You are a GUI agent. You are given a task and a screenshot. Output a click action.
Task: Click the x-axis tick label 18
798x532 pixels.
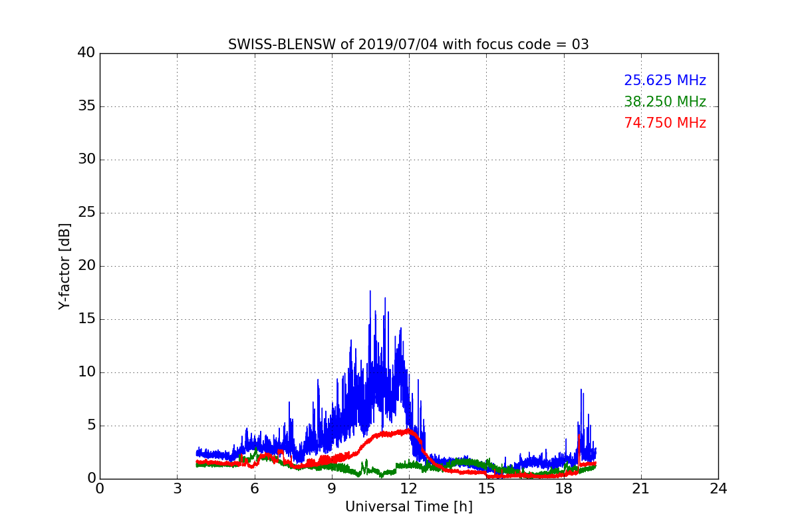[x=563, y=488]
